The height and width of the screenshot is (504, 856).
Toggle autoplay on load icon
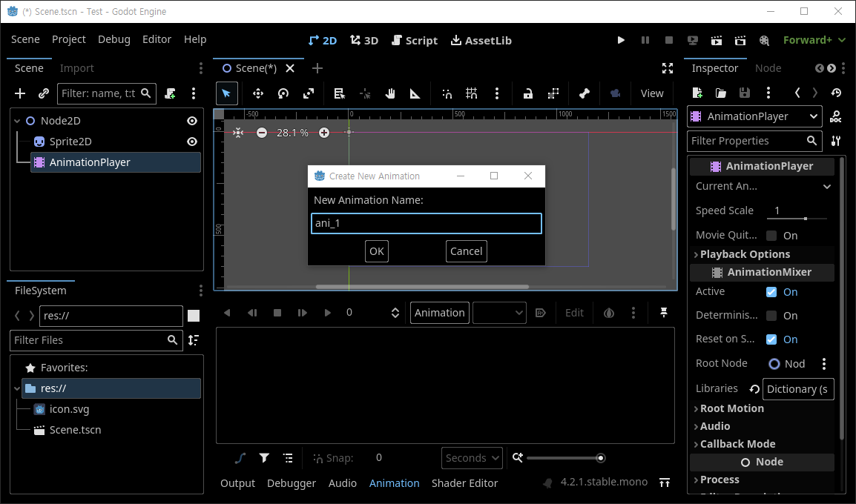pos(541,313)
